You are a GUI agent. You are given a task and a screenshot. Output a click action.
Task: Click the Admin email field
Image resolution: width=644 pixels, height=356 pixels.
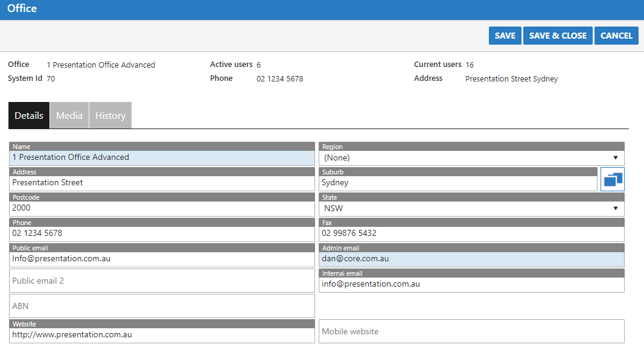(x=471, y=259)
